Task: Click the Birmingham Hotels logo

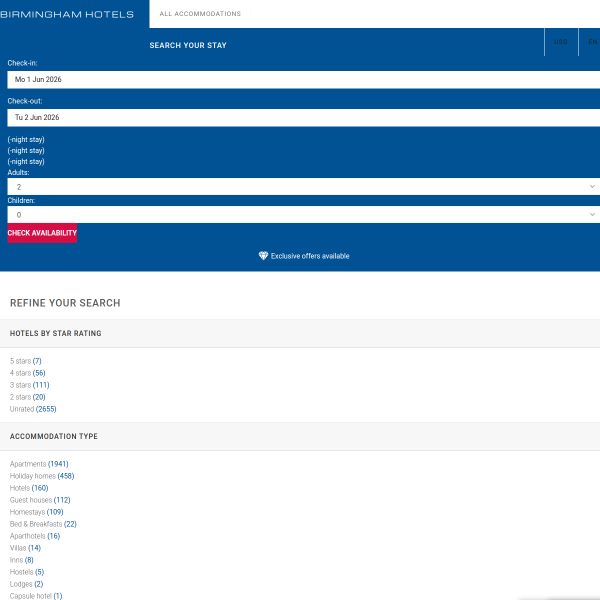Action: (67, 15)
